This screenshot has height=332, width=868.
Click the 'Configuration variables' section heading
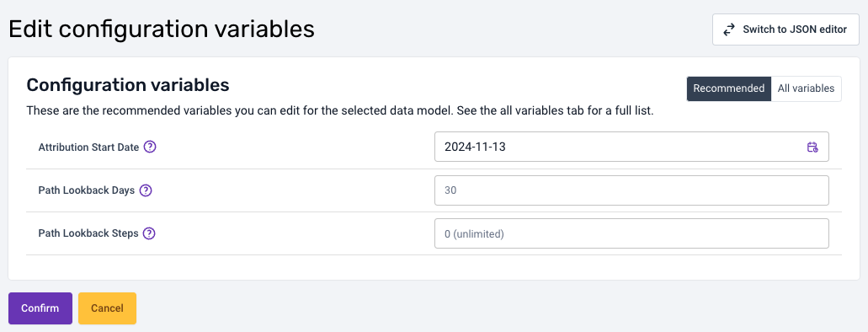point(128,85)
